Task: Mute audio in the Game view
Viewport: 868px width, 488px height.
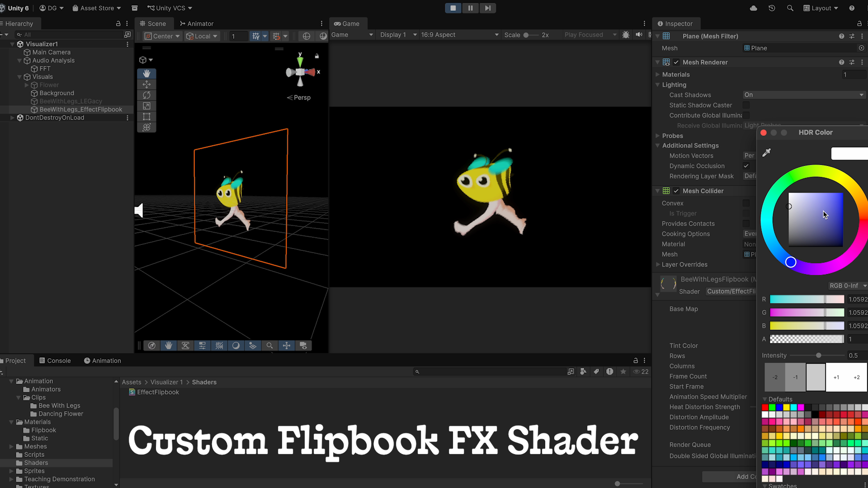Action: [x=639, y=35]
